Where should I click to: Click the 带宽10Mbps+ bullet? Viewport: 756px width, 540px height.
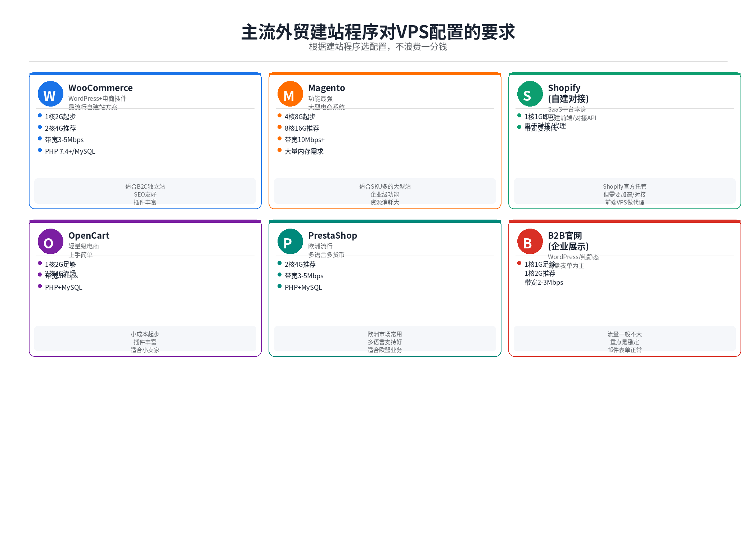[x=305, y=140]
